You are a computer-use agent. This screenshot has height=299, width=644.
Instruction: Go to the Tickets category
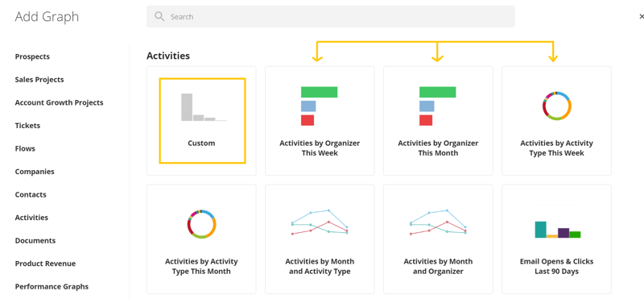27,126
